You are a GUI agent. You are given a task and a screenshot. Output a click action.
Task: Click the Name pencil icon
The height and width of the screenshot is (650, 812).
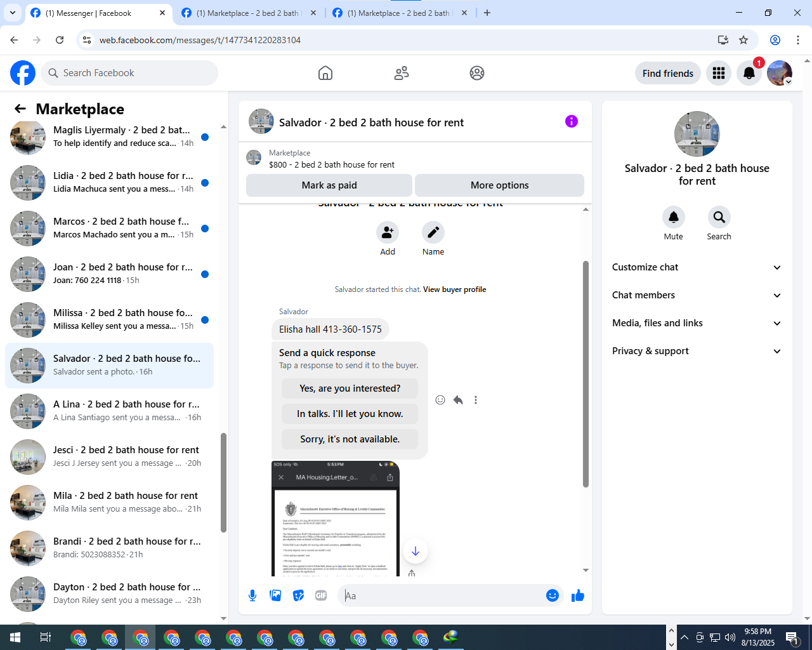pyautogui.click(x=433, y=232)
